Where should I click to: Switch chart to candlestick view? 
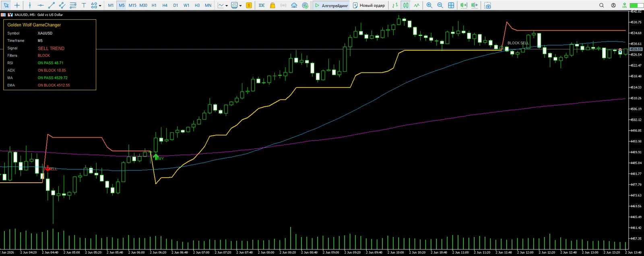coord(406,5)
